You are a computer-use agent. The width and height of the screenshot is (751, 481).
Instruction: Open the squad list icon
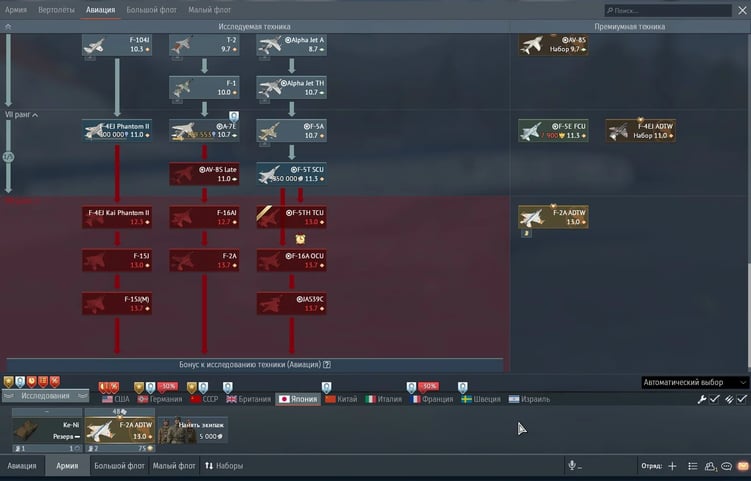tap(692, 466)
